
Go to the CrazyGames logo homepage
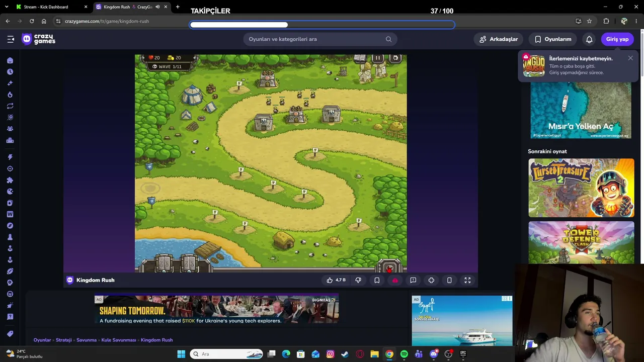coord(39,39)
